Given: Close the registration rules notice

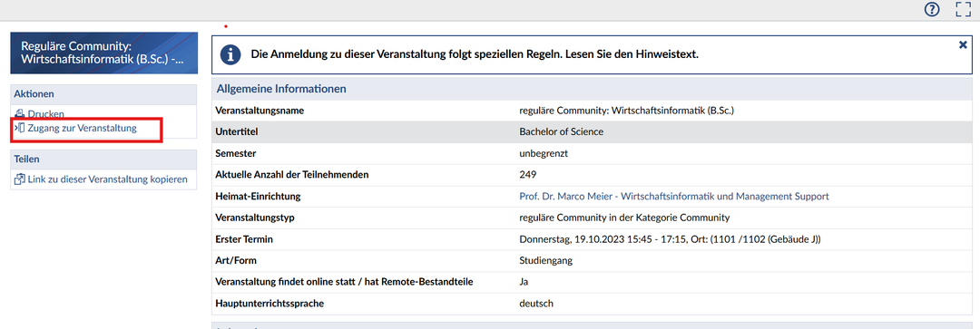Looking at the screenshot, I should tap(963, 45).
